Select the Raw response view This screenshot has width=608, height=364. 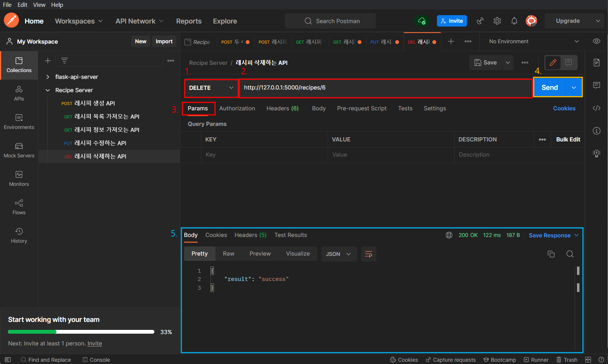point(229,254)
